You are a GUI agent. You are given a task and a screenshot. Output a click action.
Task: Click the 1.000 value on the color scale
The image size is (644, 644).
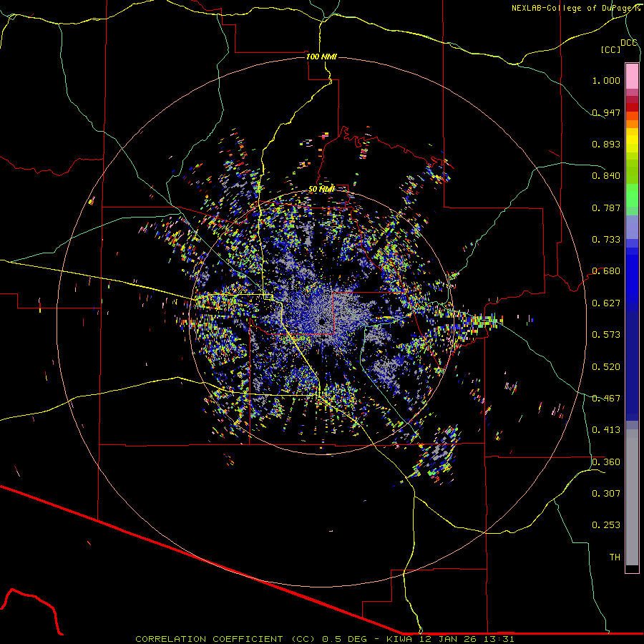[x=606, y=80]
